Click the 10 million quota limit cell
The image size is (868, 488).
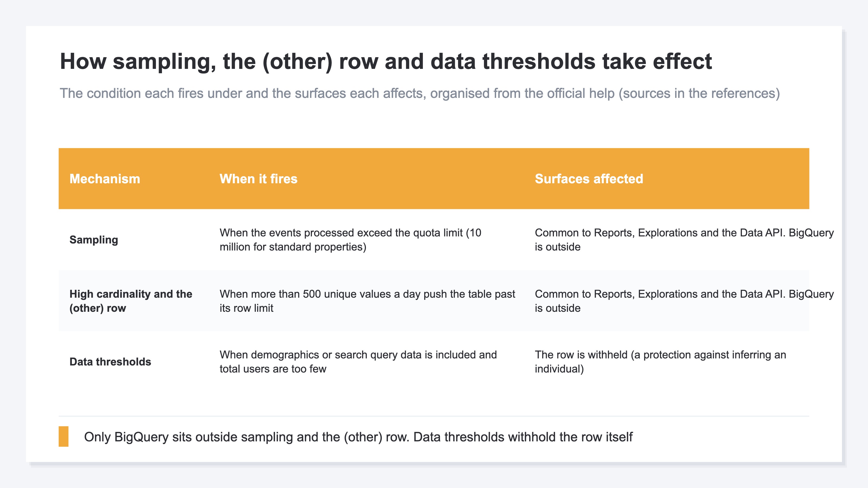coord(350,240)
